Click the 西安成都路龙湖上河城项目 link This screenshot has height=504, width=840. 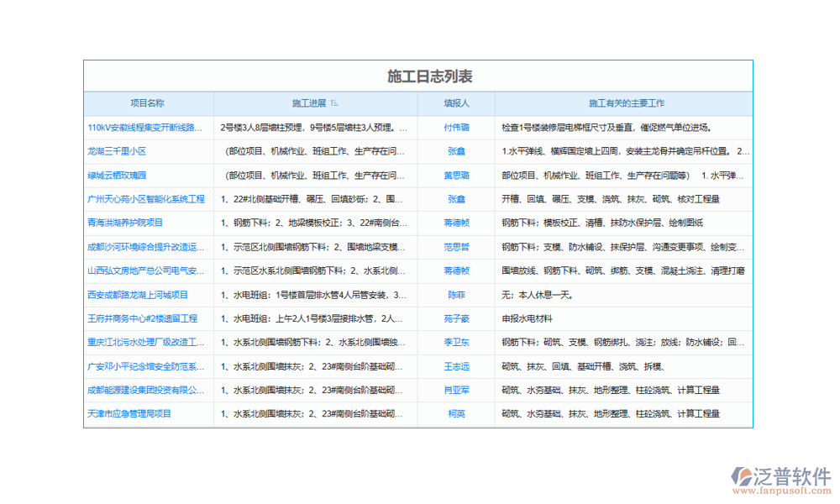point(138,295)
